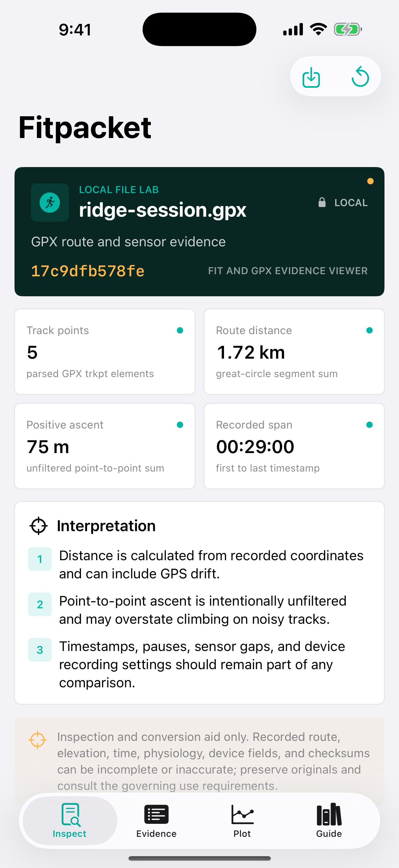Tap the green dot on Route distance card

pos(369,330)
